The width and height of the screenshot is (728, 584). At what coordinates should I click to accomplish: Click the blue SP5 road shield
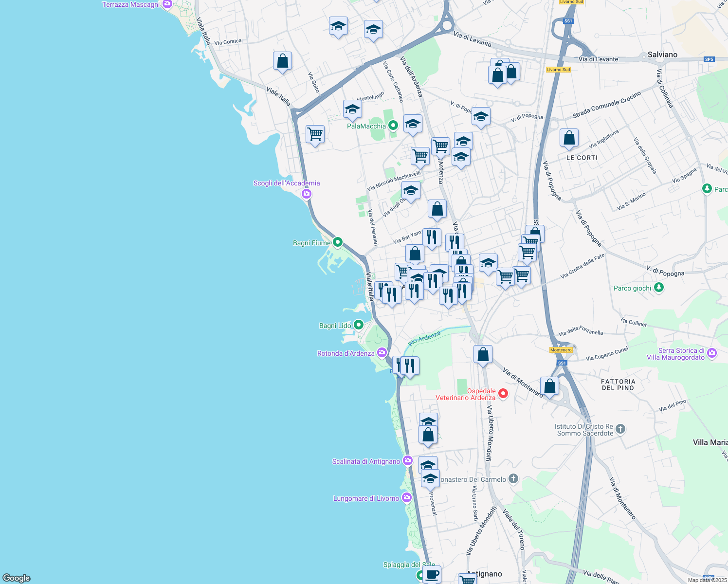coord(709,59)
